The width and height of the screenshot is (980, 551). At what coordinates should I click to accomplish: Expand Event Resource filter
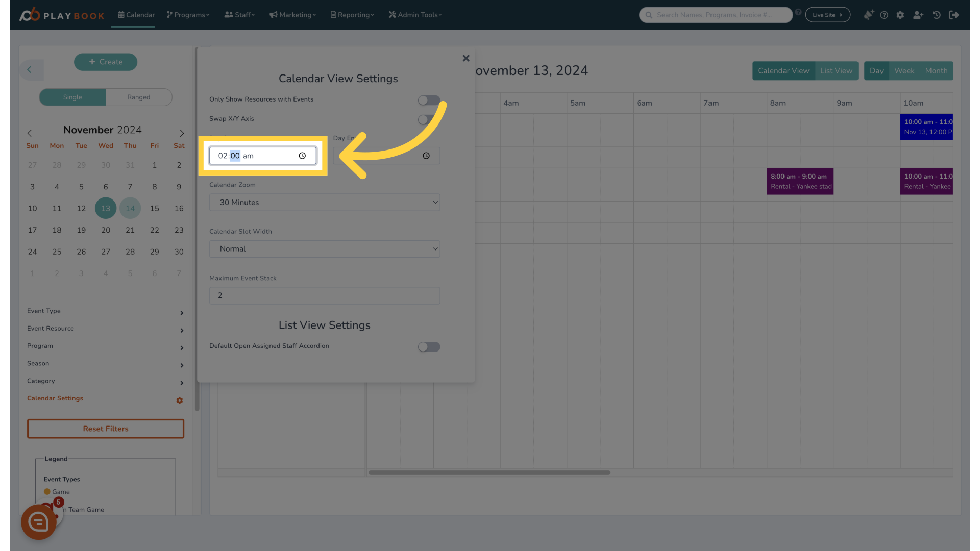coord(106,329)
